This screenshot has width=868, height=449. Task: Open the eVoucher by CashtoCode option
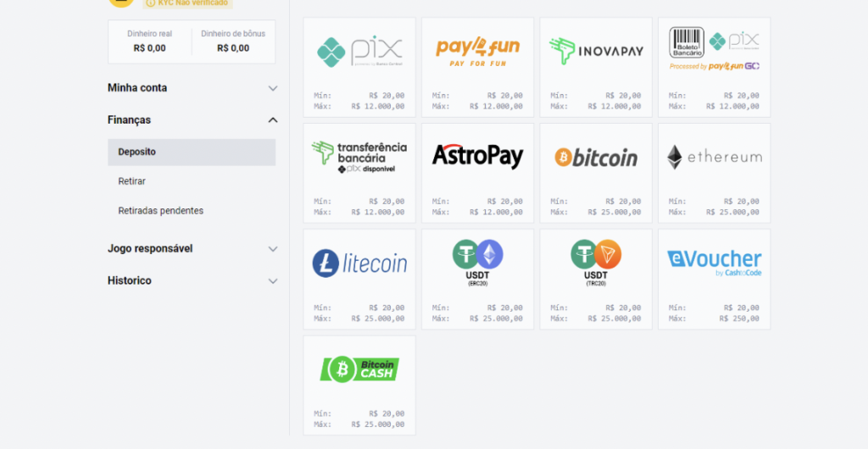coord(714,280)
